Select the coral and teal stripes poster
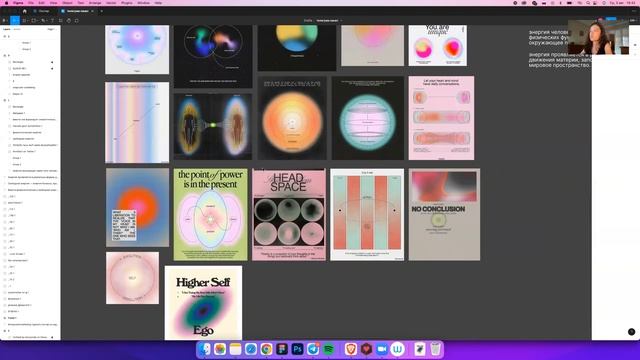Screen dimensions: 640x360 pyautogui.click(x=367, y=214)
